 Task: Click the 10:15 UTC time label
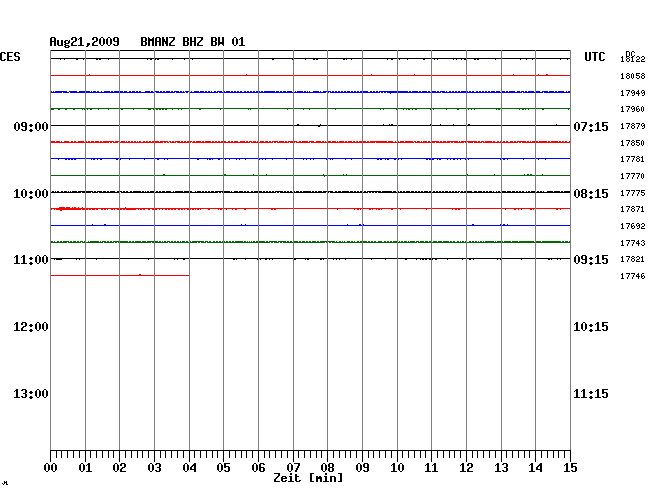point(591,327)
